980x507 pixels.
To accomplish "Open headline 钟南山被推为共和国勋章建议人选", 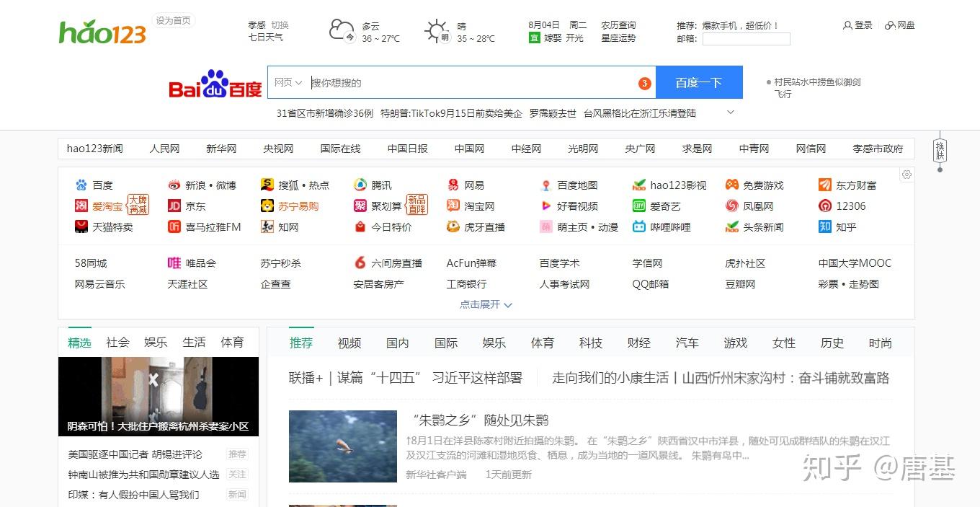I will point(144,475).
